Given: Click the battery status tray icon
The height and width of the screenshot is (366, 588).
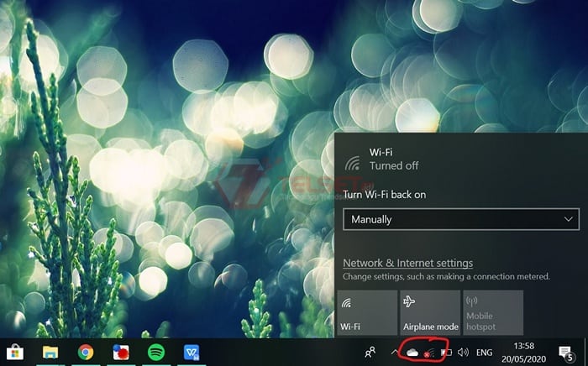Looking at the screenshot, I should coord(447,353).
